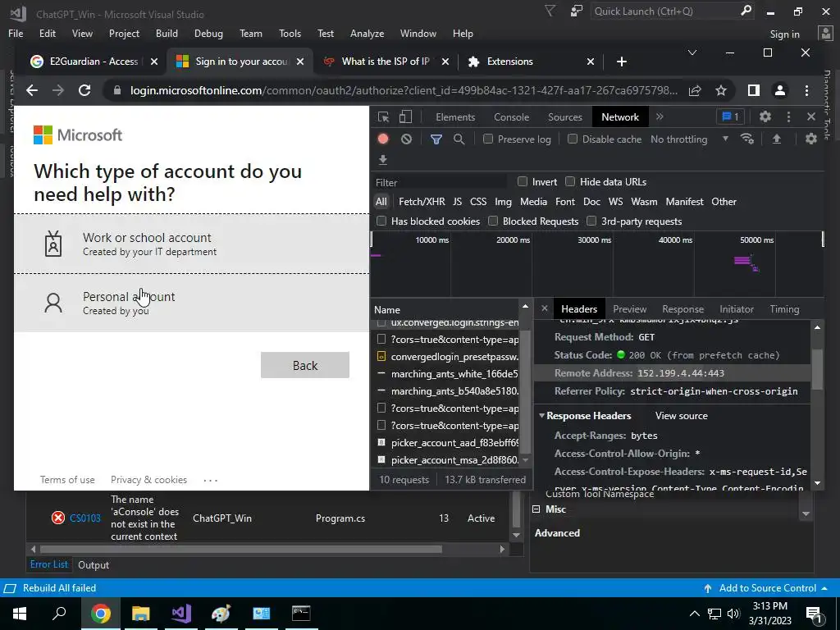Open Visual Studio from the taskbar
840x630 pixels.
click(181, 614)
